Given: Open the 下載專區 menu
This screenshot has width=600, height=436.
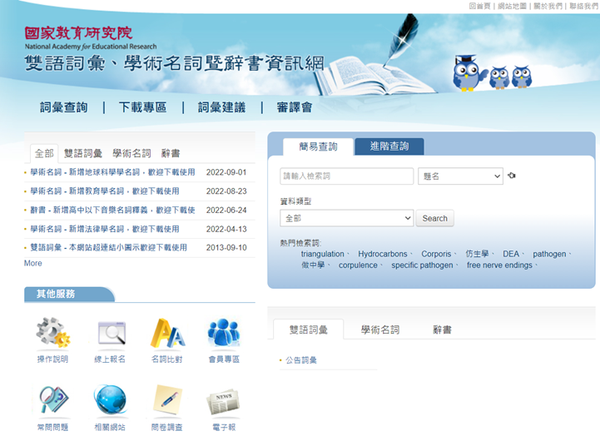Looking at the screenshot, I should 142,107.
